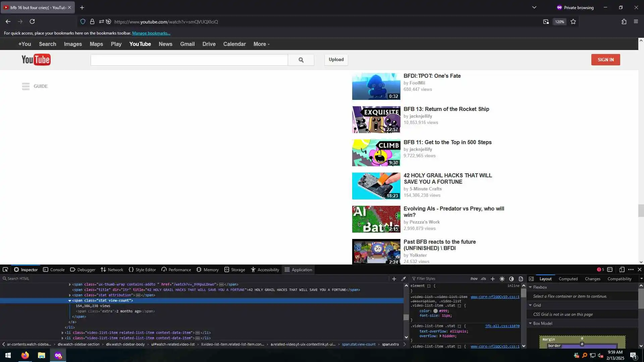Click the eyedropper color picker icon
This screenshot has height=362, width=644.
coord(404,279)
